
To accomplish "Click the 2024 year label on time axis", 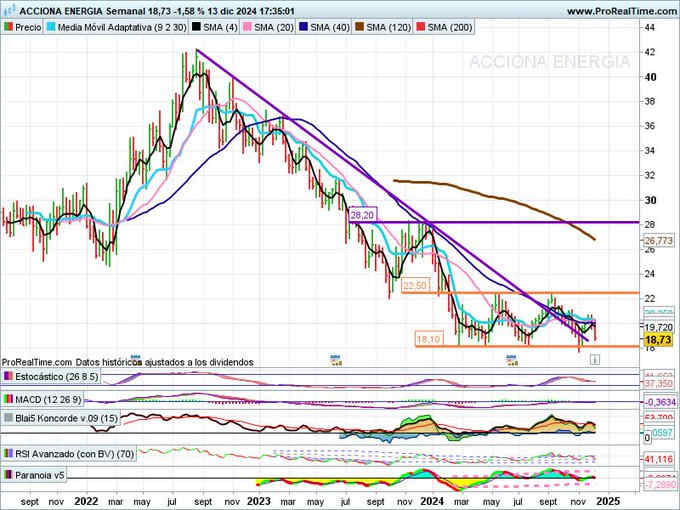I will pyautogui.click(x=433, y=501).
